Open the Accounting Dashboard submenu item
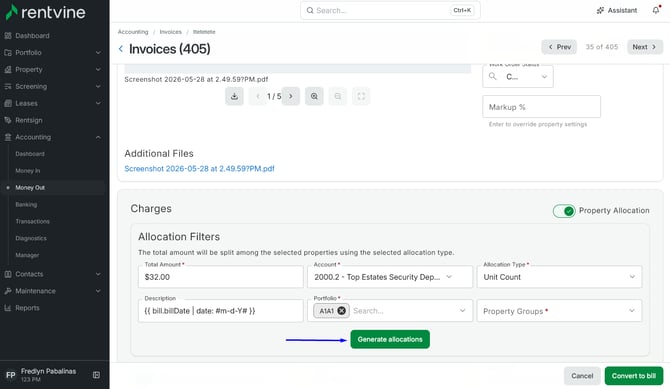Viewport: 670px width, 389px height. pyautogui.click(x=30, y=154)
